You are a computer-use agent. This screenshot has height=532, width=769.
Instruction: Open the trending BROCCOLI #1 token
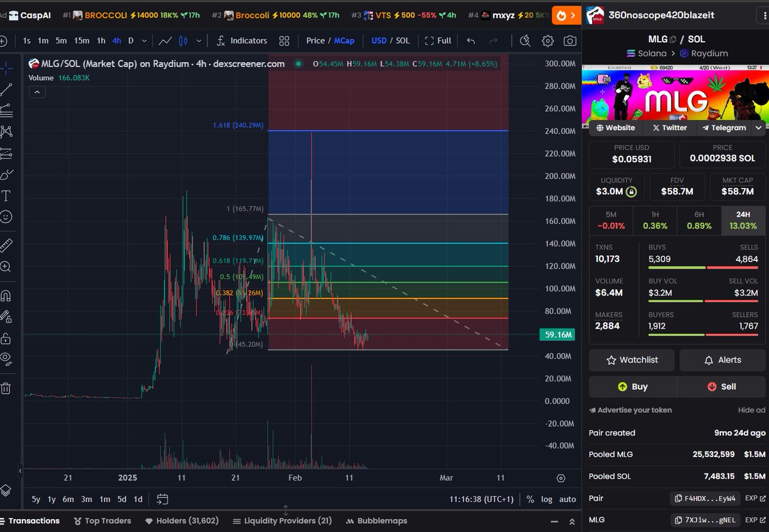[x=131, y=15]
